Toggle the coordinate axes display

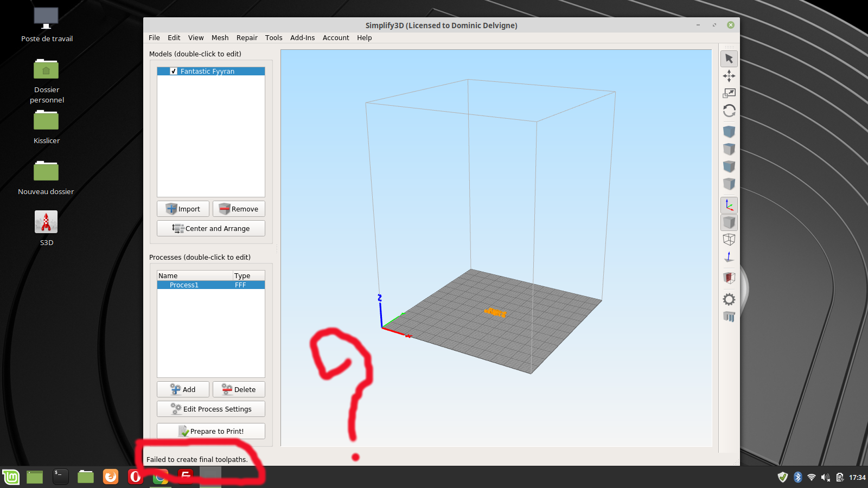pyautogui.click(x=729, y=205)
